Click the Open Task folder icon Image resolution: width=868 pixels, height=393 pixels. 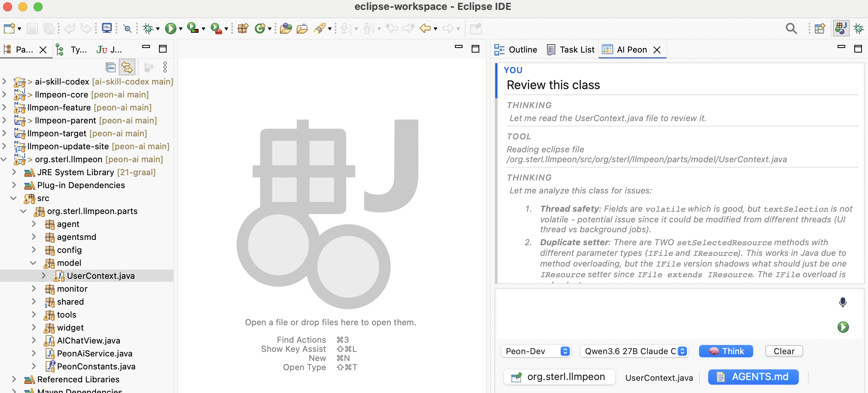(302, 28)
